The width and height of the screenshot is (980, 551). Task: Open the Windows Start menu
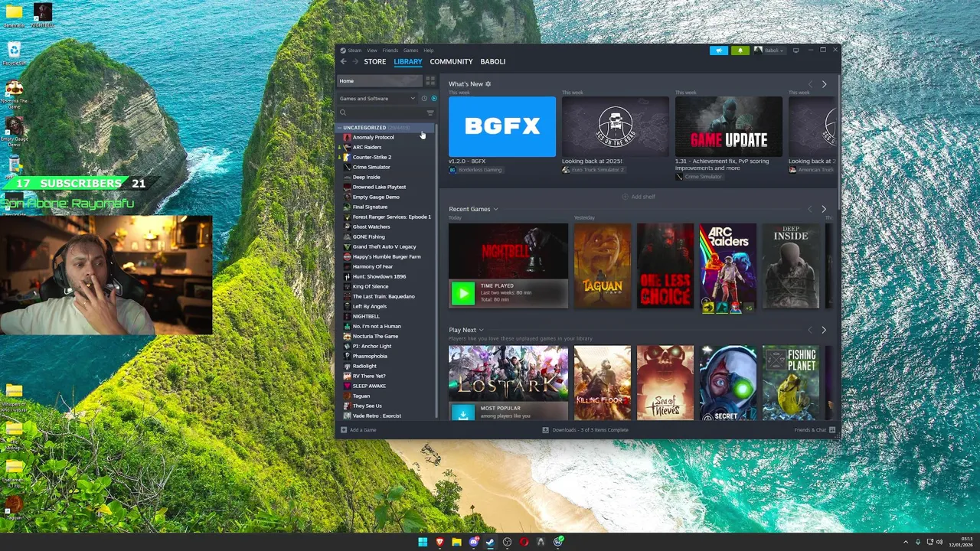pos(423,542)
